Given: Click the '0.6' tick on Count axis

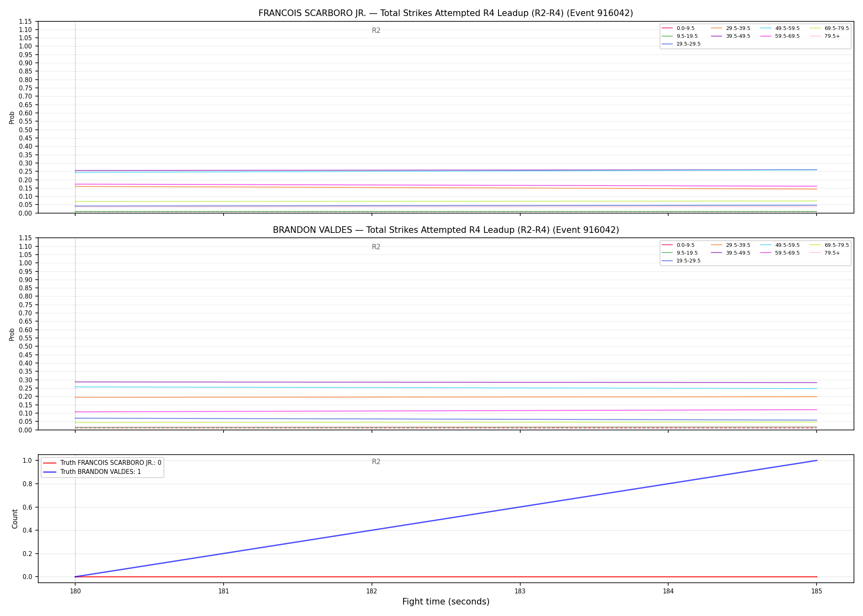Looking at the screenshot, I should click(27, 507).
